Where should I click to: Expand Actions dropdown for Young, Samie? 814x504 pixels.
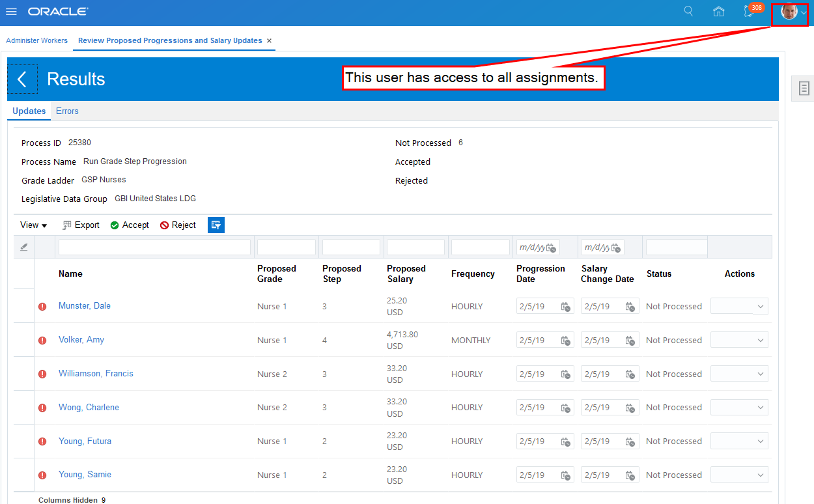[739, 475]
